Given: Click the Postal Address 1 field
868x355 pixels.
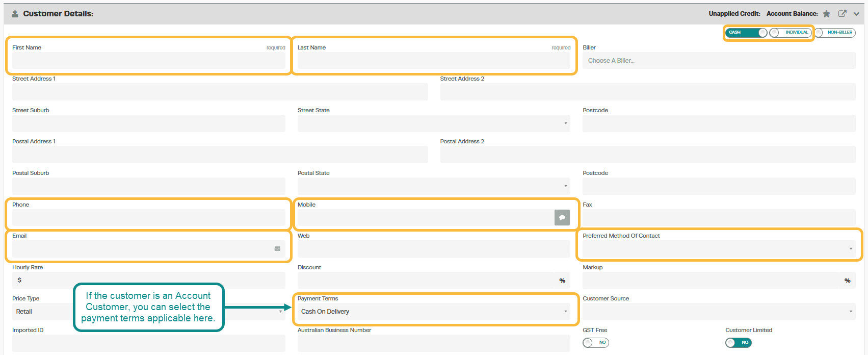Looking at the screenshot, I should [220, 155].
